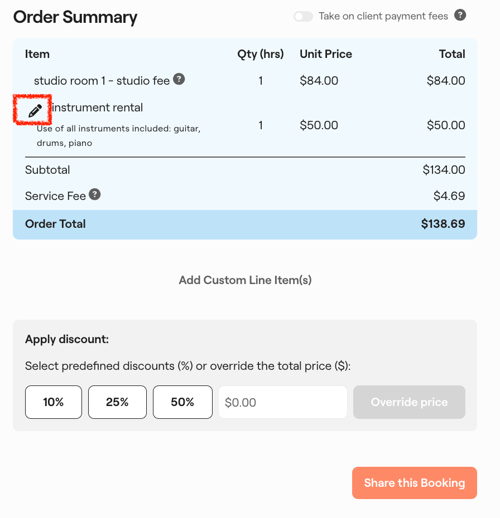Apply the 50% predefined discount
This screenshot has height=518, width=500.
[183, 402]
